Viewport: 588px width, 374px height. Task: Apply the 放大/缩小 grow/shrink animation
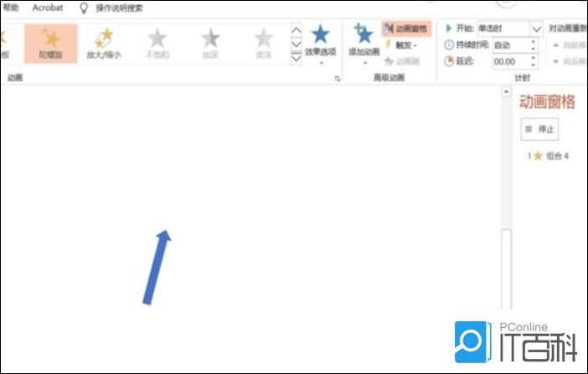coord(104,44)
